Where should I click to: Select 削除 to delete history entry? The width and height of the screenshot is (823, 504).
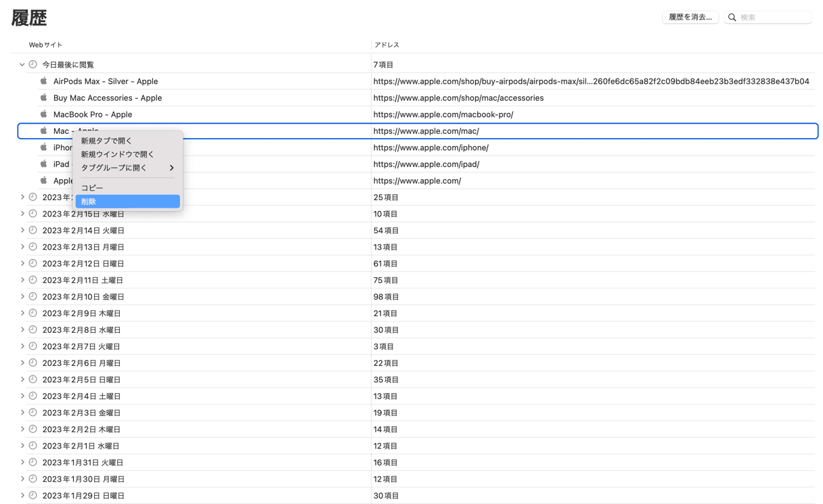pos(127,201)
